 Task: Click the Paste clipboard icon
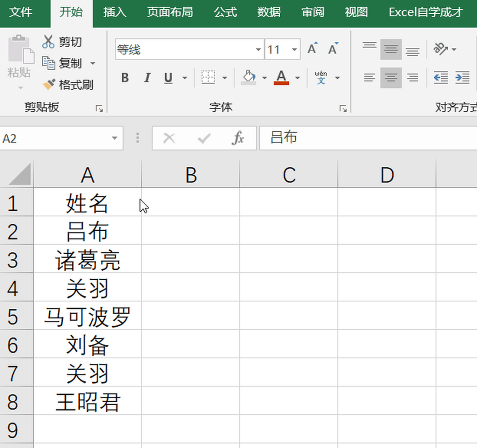pos(21,49)
